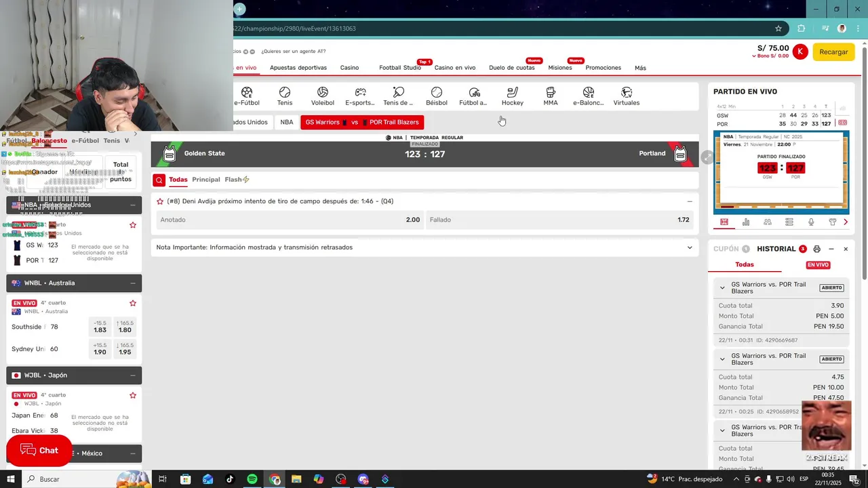This screenshot has height=488, width=868.
Task: Open Casino en vivo menu
Action: tap(455, 68)
